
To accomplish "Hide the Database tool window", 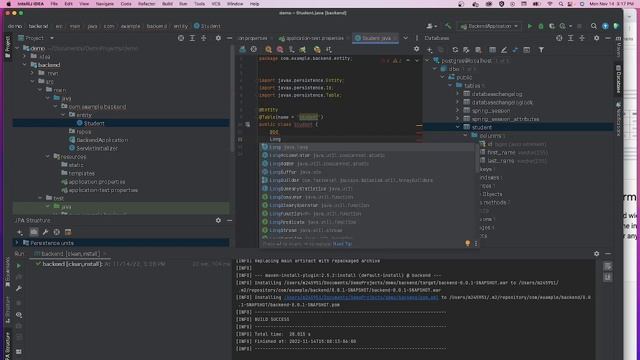I will tap(608, 38).
